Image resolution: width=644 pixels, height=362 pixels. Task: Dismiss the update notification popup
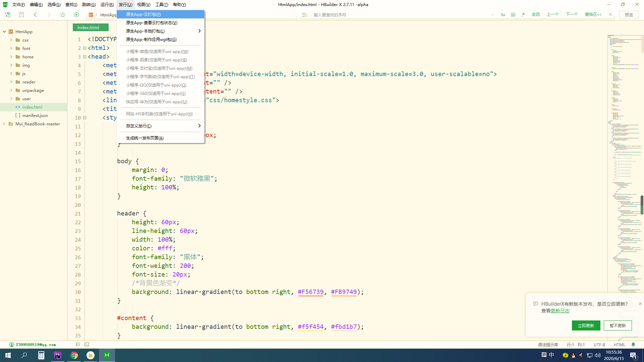[640, 304]
